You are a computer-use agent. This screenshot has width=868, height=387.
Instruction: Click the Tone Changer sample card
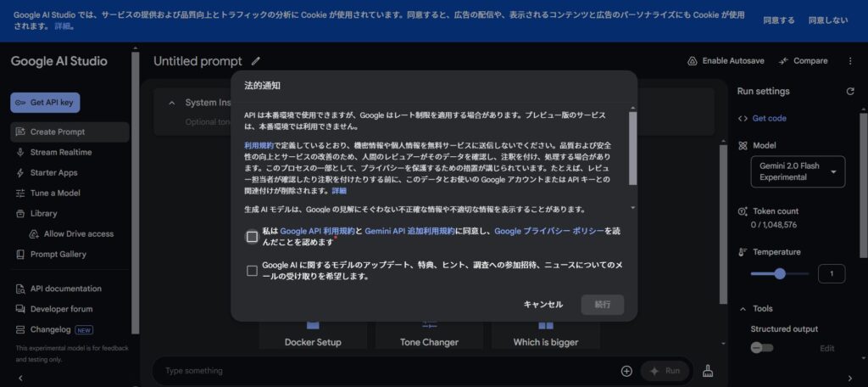(429, 334)
